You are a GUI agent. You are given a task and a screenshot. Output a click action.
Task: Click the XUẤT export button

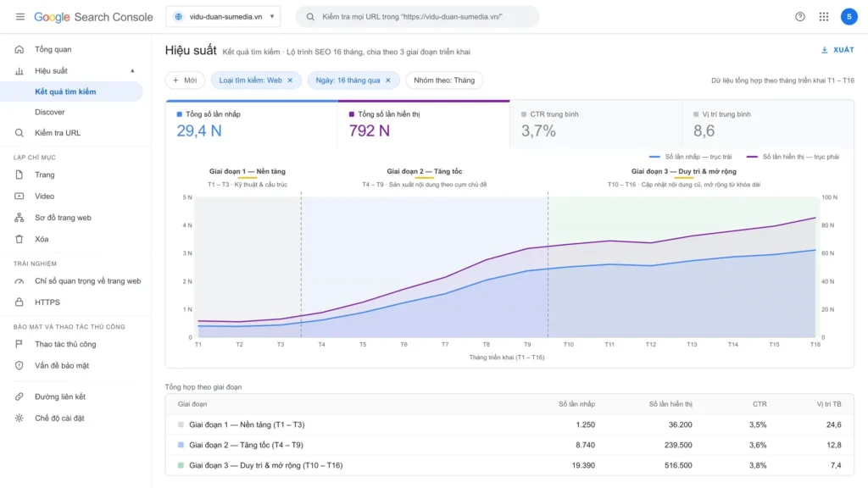[x=837, y=50]
